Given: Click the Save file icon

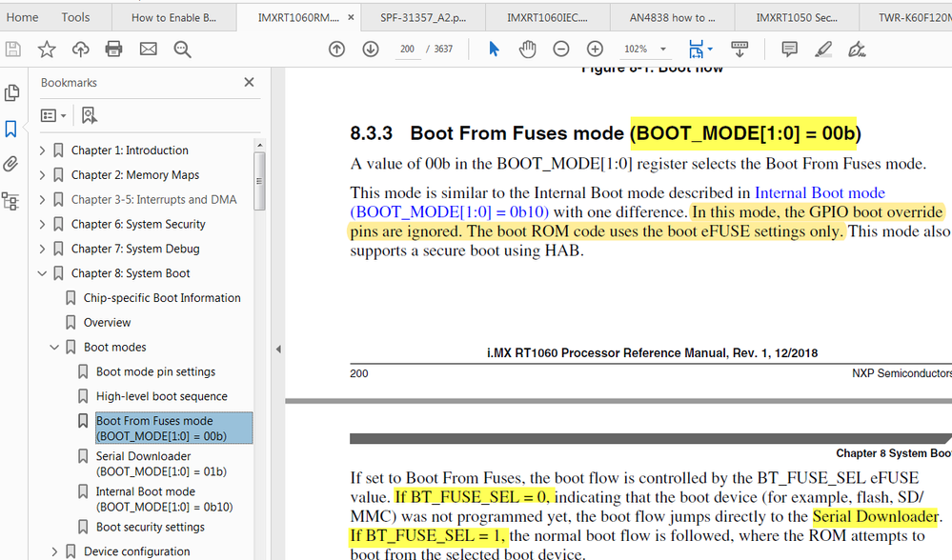Looking at the screenshot, I should point(13,50).
